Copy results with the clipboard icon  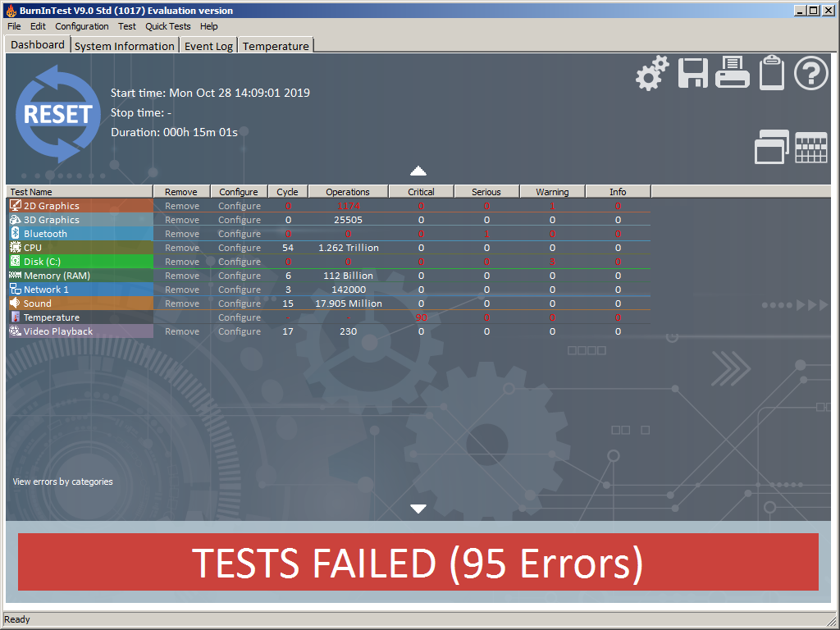[772, 72]
